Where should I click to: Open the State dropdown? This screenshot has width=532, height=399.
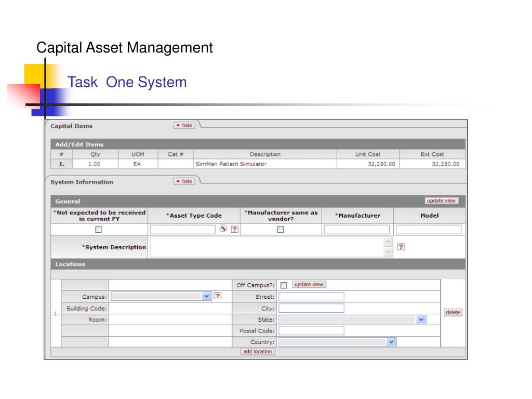(352, 320)
